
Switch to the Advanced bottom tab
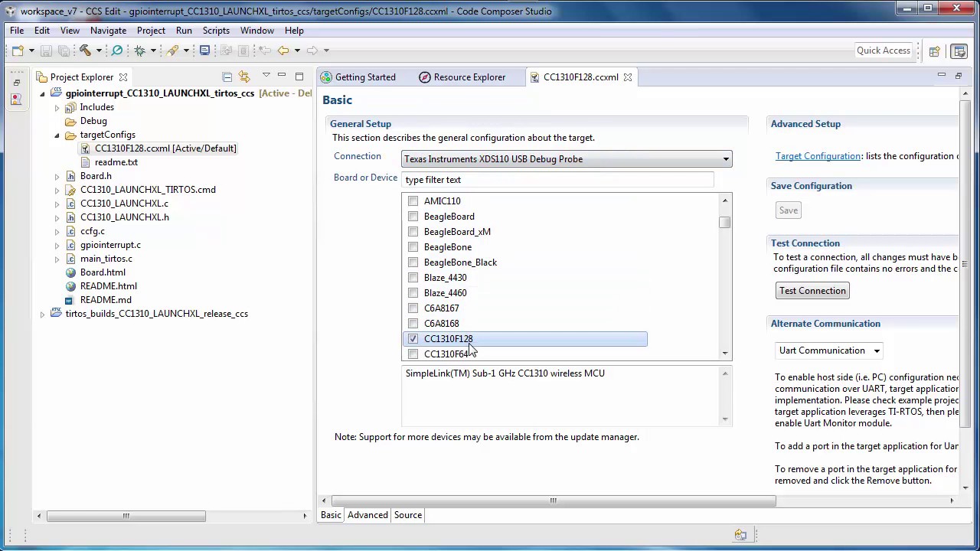(367, 515)
